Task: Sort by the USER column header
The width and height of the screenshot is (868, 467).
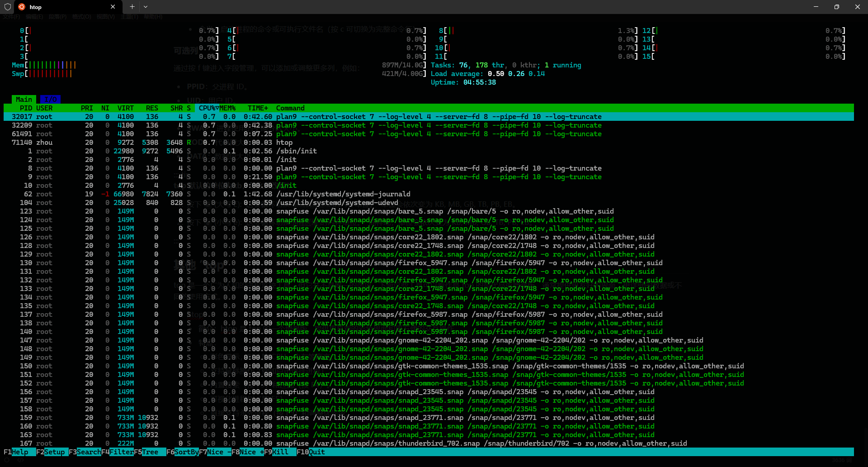Action: [x=44, y=108]
